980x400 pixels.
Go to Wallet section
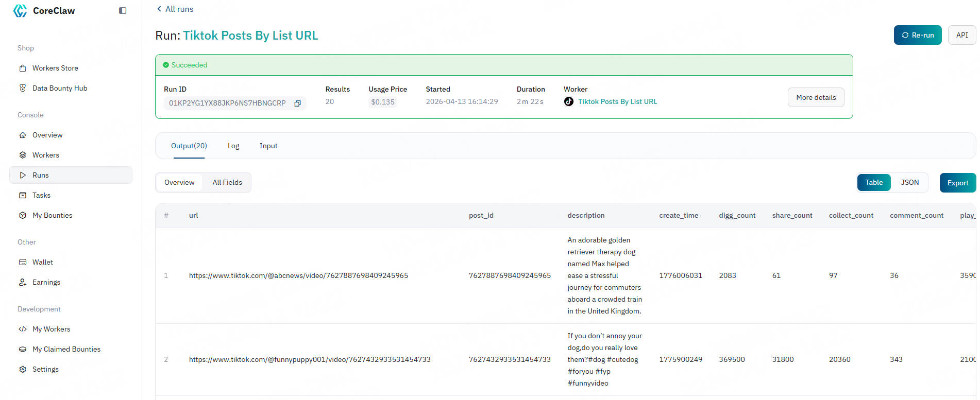click(43, 262)
